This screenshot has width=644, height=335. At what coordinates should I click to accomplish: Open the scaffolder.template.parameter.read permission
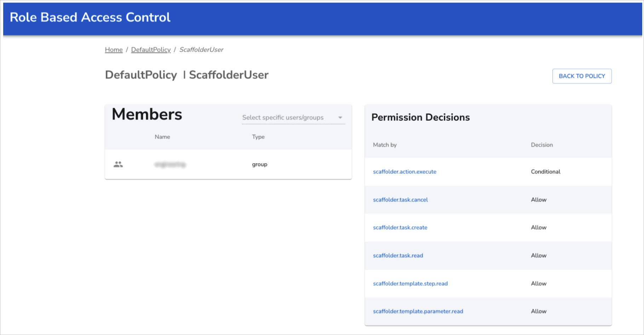(x=418, y=311)
